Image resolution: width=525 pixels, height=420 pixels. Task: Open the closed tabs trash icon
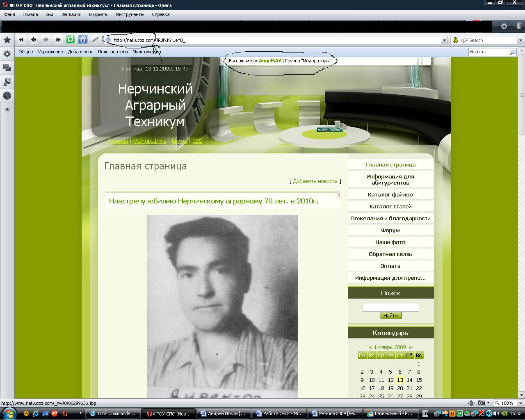519,26
